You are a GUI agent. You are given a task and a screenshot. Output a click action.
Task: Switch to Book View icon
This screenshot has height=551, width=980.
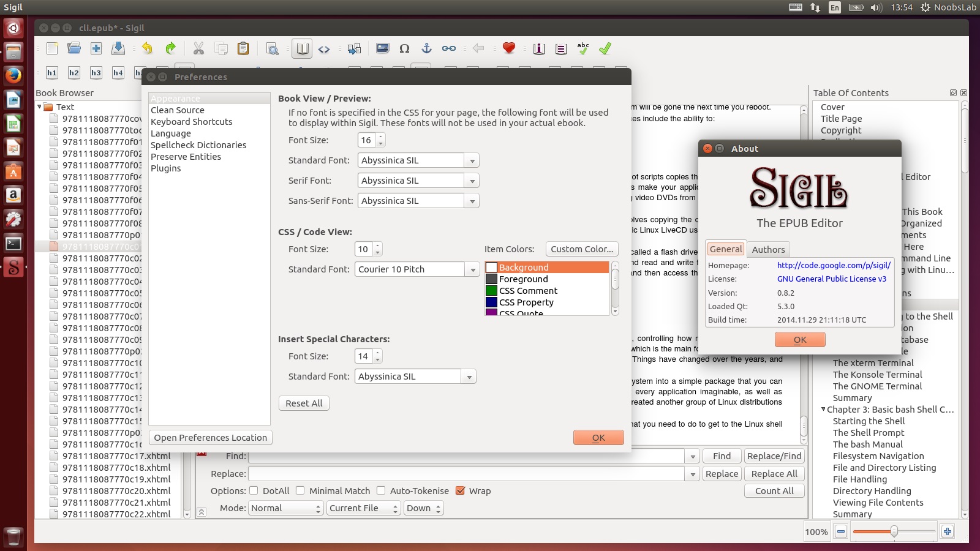click(x=302, y=48)
